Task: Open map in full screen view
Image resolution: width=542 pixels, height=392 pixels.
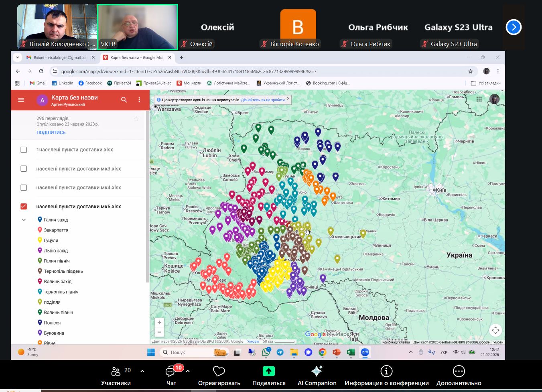Action: pyautogui.click(x=495, y=330)
